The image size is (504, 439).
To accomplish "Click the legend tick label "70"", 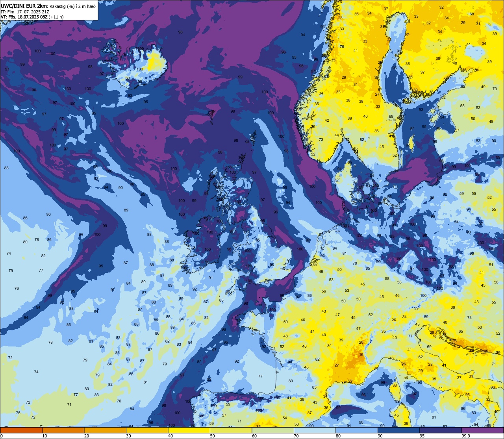I will [x=296, y=436].
